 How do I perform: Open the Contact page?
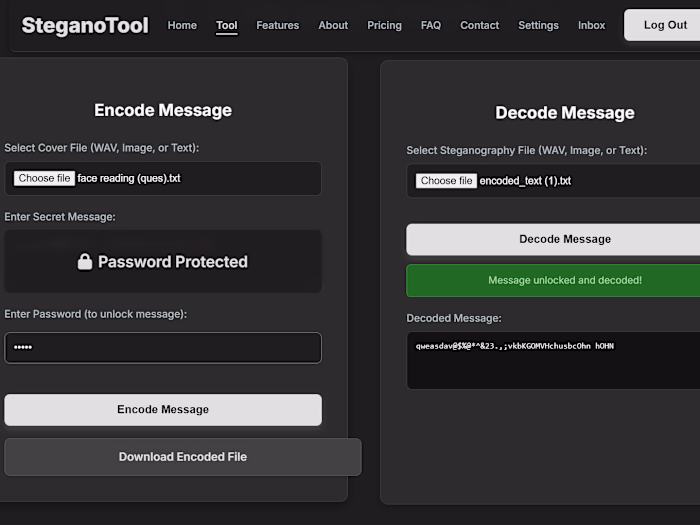pos(479,25)
